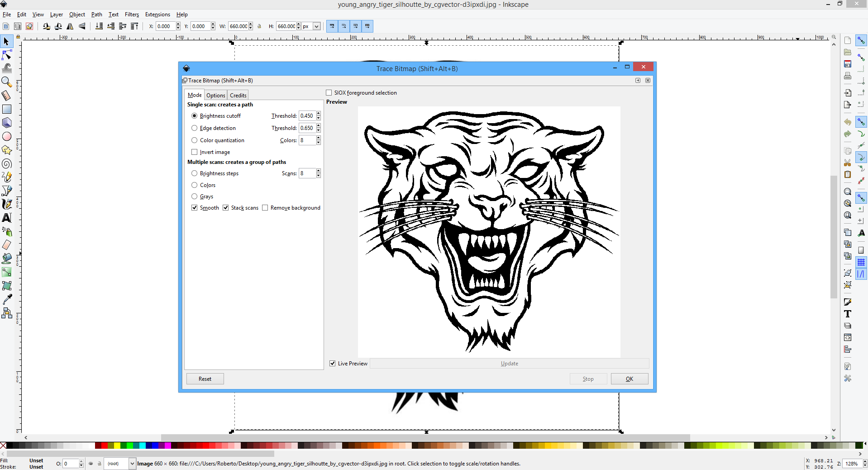The width and height of the screenshot is (868, 470).
Task: Select the Spiral tool
Action: tap(6, 163)
